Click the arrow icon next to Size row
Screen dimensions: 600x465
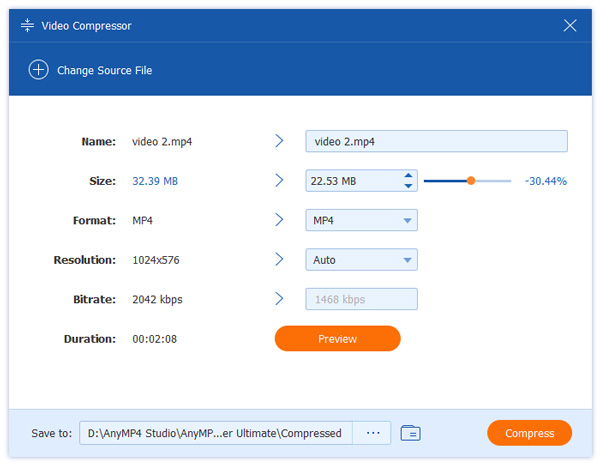coord(279,181)
